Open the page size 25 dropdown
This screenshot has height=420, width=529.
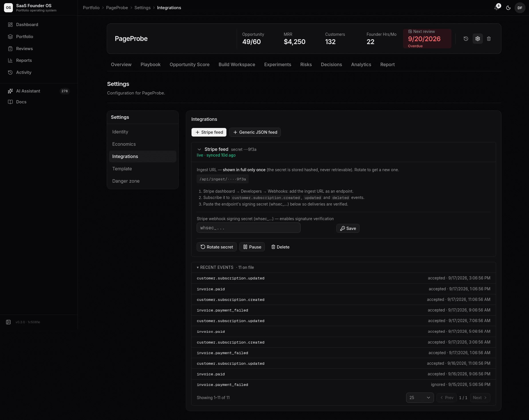pos(420,398)
